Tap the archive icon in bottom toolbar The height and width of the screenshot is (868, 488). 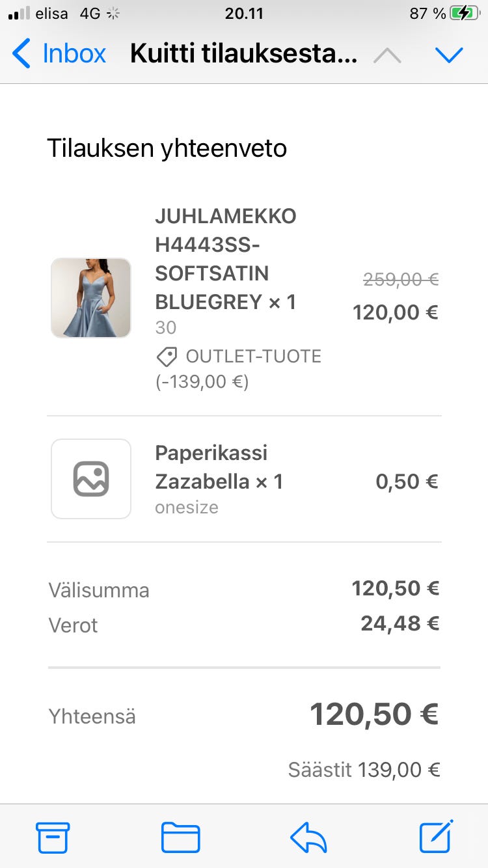click(53, 837)
